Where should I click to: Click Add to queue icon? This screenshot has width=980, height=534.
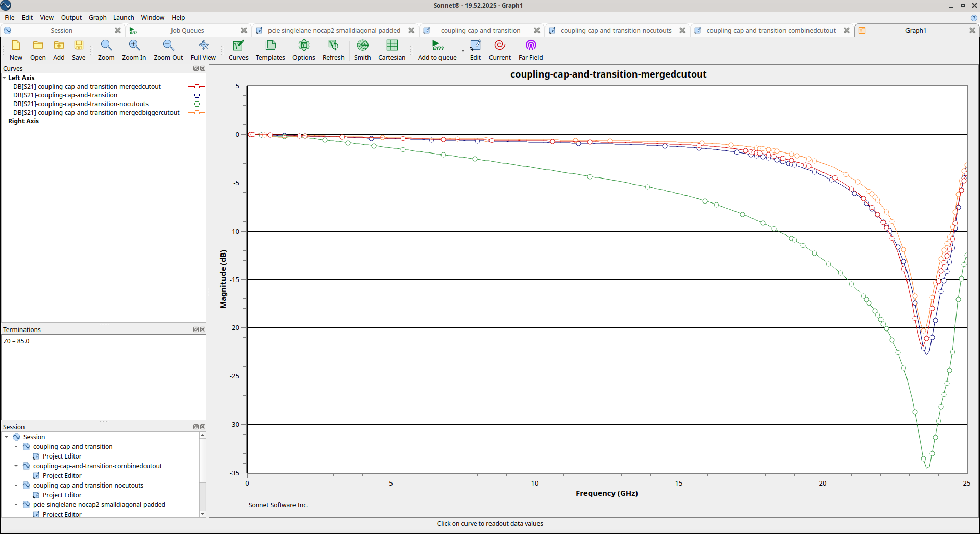point(437,50)
